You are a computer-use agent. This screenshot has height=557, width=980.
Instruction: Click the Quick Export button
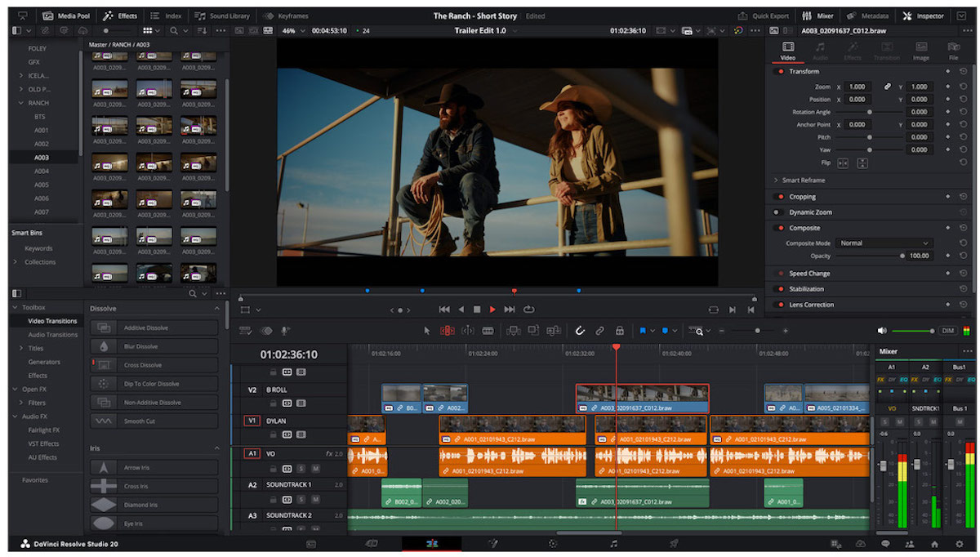(x=771, y=15)
